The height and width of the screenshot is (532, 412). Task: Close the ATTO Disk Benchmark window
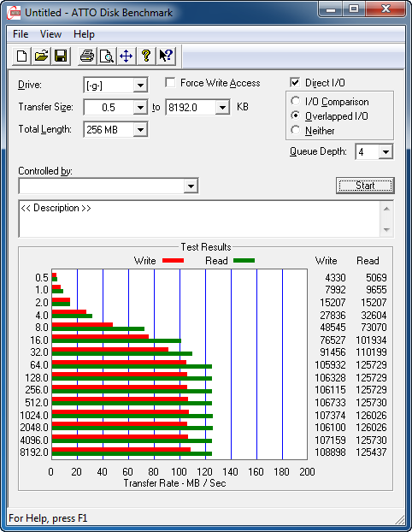point(386,9)
